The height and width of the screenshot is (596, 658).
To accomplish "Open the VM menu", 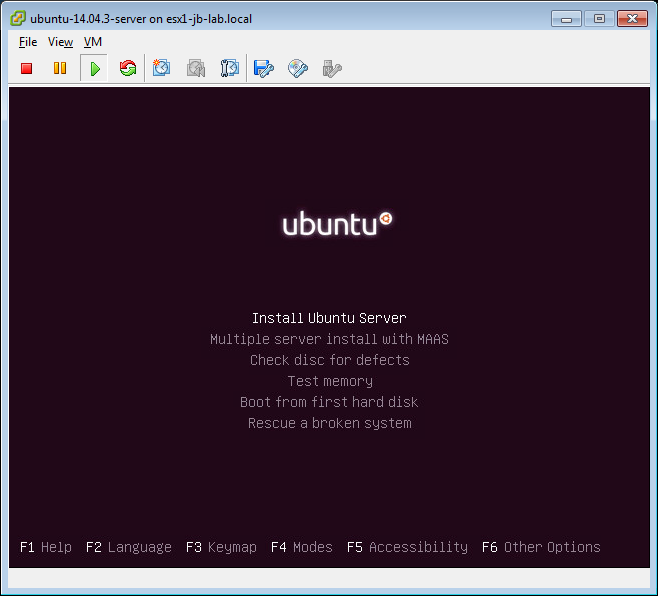I will pyautogui.click(x=93, y=42).
